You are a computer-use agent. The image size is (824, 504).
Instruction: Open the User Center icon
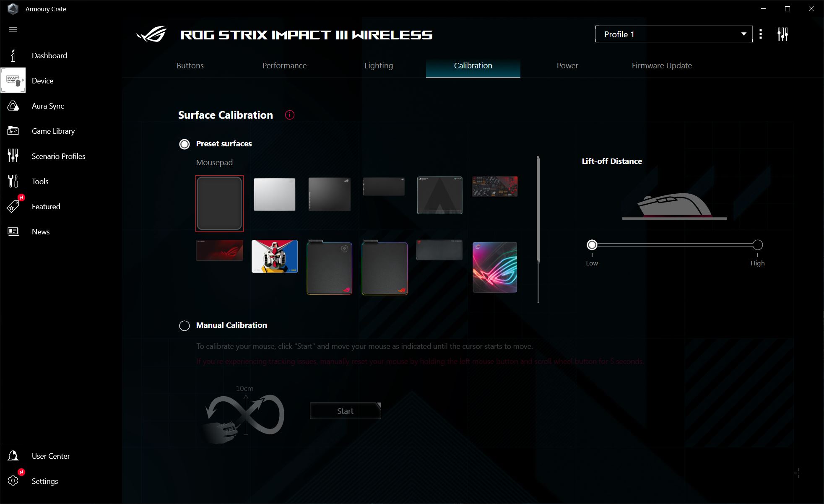[13, 456]
